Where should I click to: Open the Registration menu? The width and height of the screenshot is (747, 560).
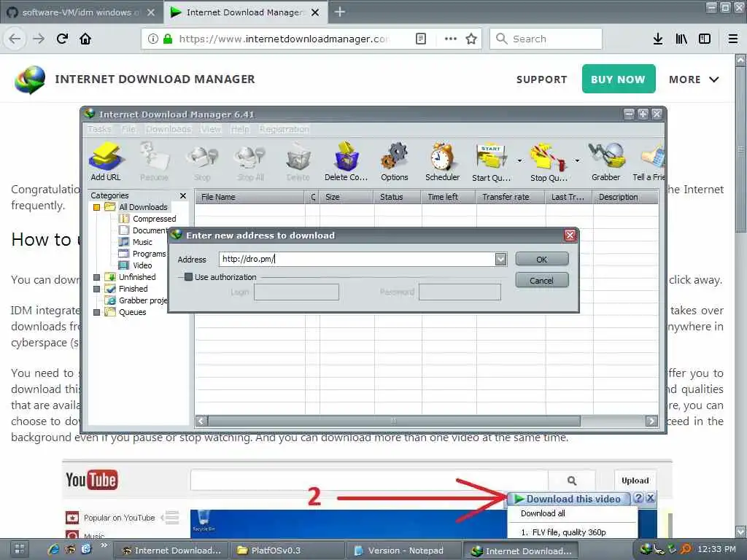tap(284, 129)
